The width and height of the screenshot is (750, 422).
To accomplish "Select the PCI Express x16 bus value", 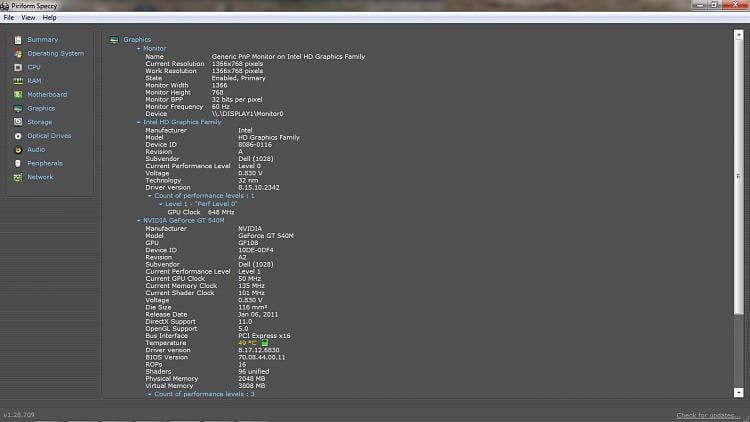I will [x=264, y=336].
